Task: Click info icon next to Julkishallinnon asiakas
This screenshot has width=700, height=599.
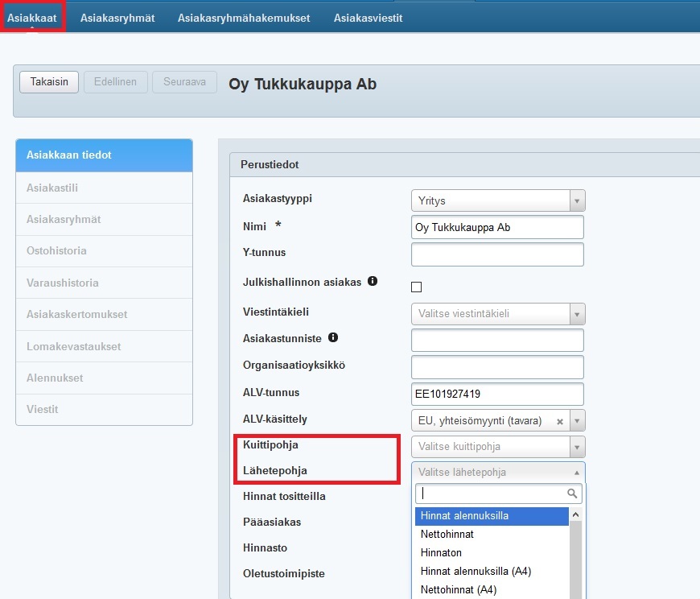Action: pos(373,282)
